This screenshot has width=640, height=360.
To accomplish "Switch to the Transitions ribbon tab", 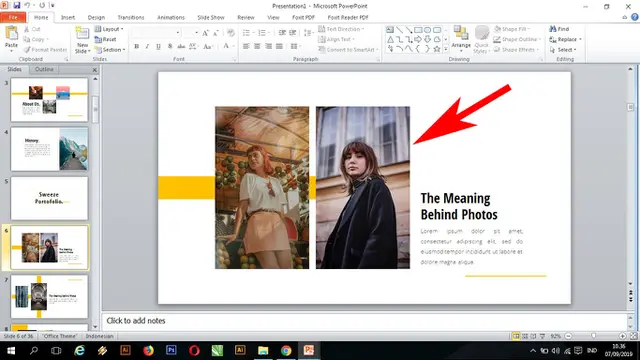I will (131, 18).
